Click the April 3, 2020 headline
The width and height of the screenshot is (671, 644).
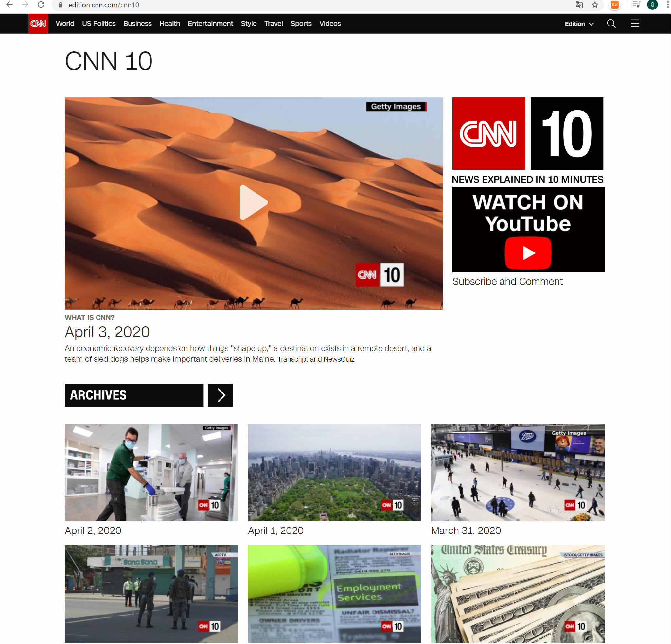tap(107, 332)
